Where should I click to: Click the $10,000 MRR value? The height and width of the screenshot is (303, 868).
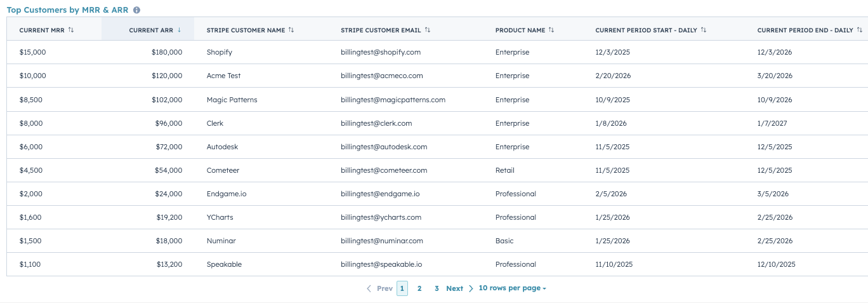point(32,76)
